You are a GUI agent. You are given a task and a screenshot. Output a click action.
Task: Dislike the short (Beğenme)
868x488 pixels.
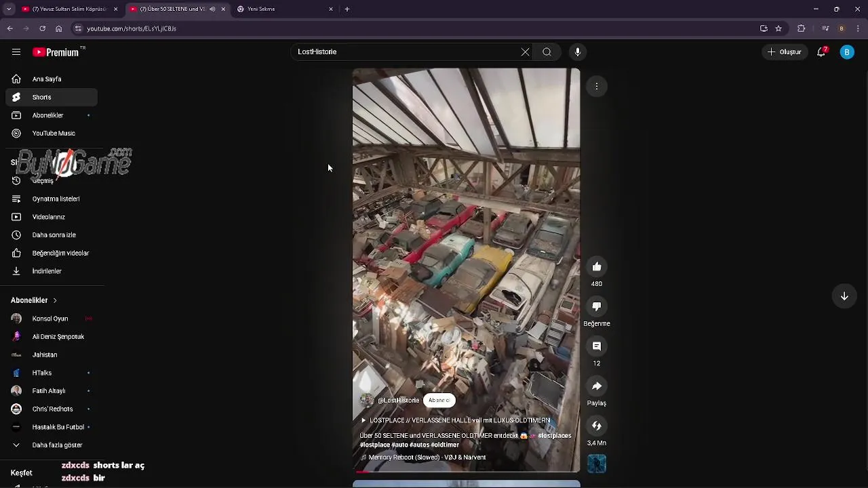(597, 307)
